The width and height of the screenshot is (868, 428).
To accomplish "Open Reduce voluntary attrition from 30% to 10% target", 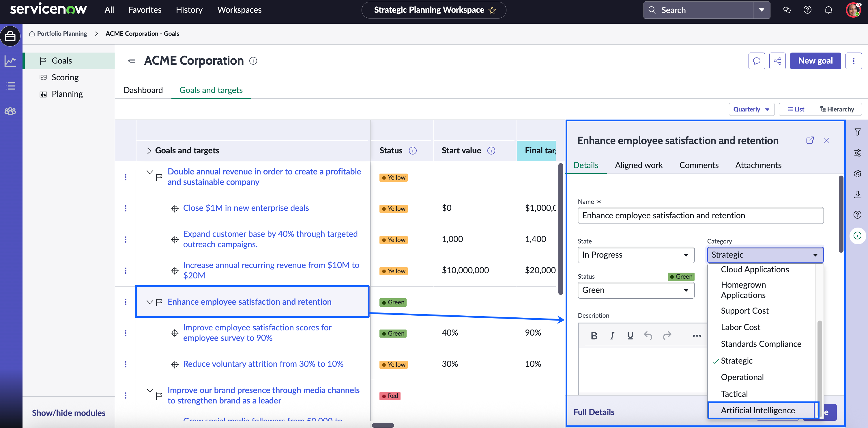I will (263, 364).
